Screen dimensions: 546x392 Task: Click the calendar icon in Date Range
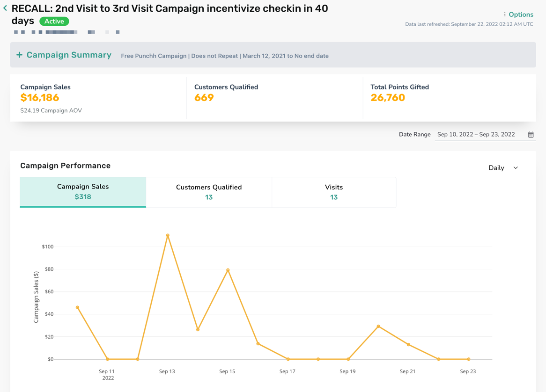[x=531, y=135]
